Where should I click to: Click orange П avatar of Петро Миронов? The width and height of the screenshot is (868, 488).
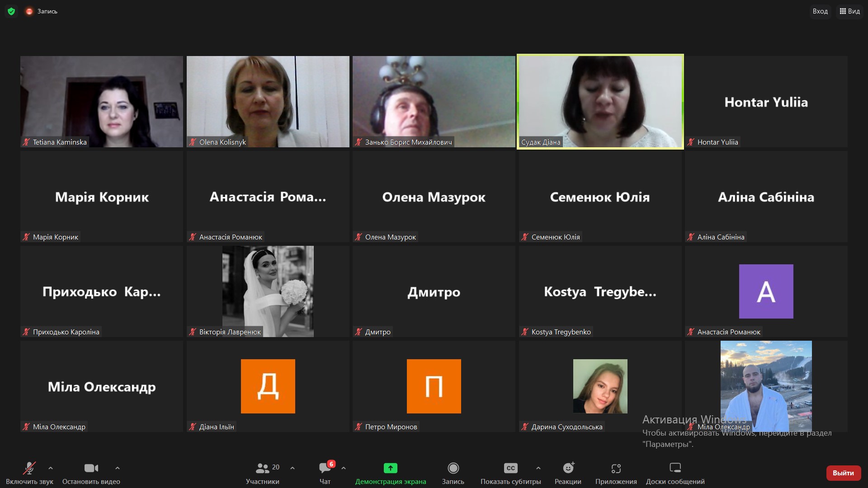point(434,386)
